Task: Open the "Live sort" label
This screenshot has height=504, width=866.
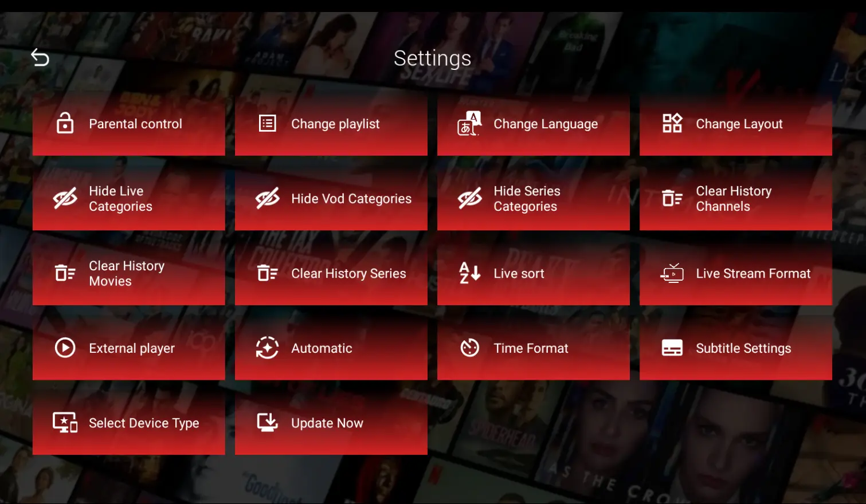Action: (x=519, y=273)
